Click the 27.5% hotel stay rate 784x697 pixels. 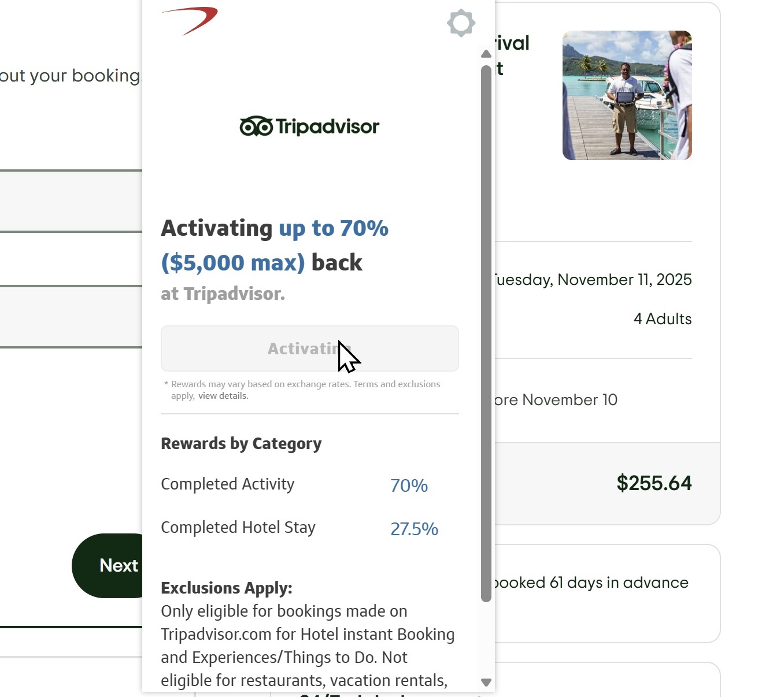(x=414, y=529)
